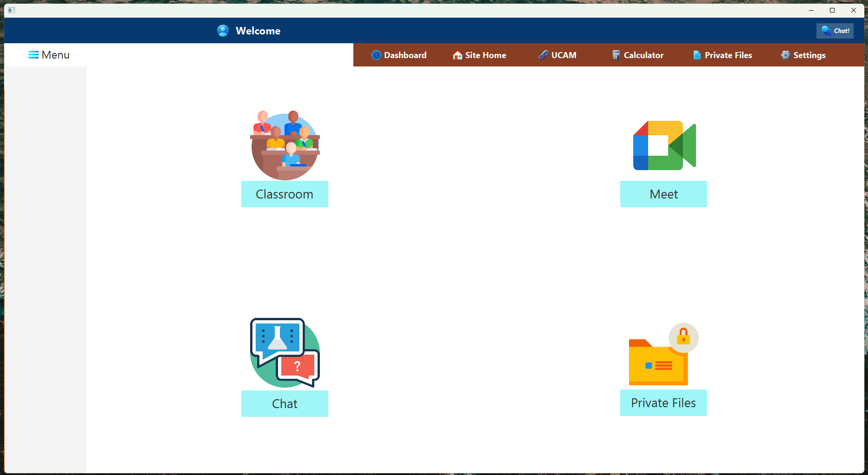Open the Classroom button
Viewport: 868px width, 475px height.
click(285, 194)
